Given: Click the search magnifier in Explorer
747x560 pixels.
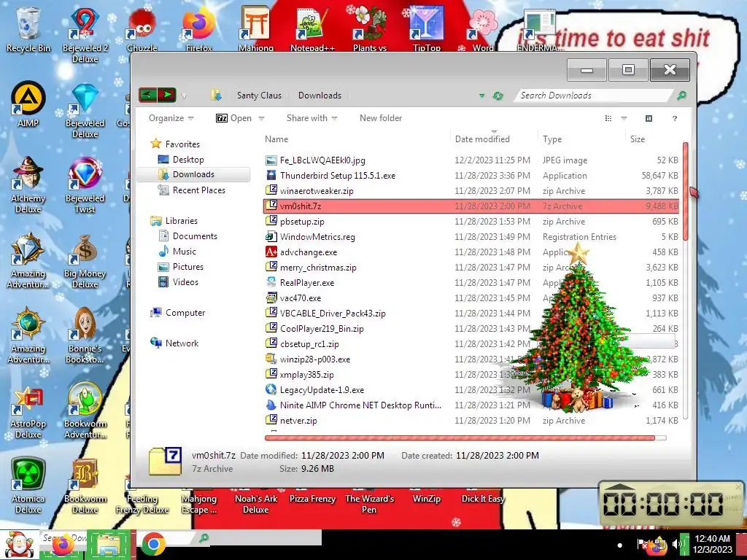Looking at the screenshot, I should [682, 96].
